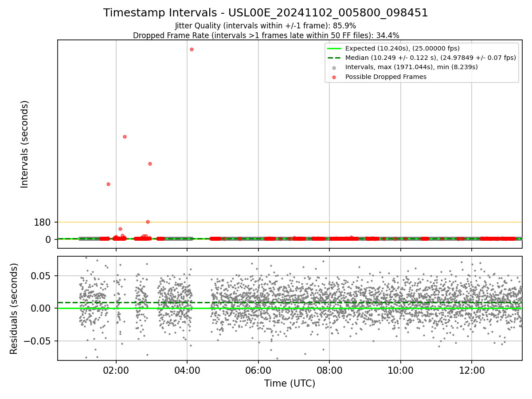Viewport: 532px width, 399px height.
Task: Click the 0.05 residuals tick label
Action: click(41, 276)
